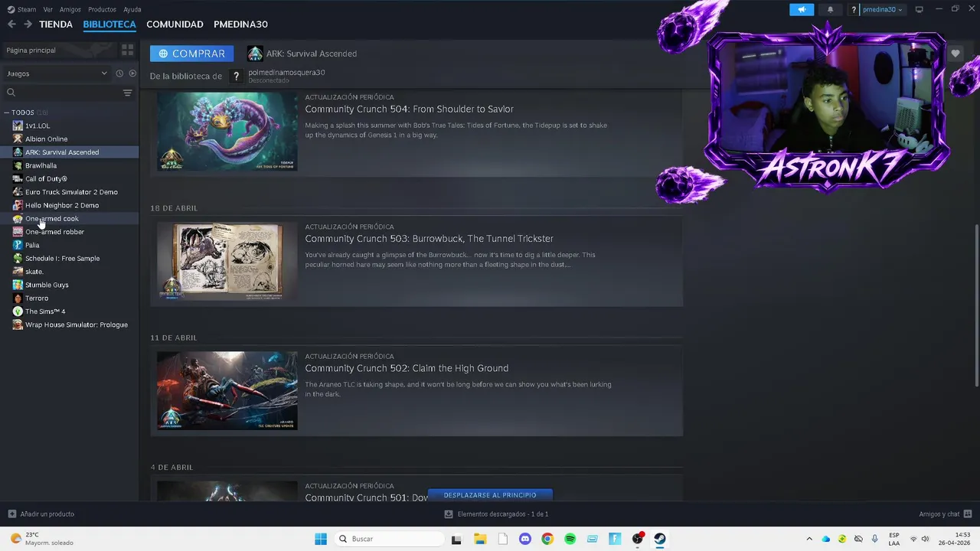Open notifications bell icon

(830, 9)
